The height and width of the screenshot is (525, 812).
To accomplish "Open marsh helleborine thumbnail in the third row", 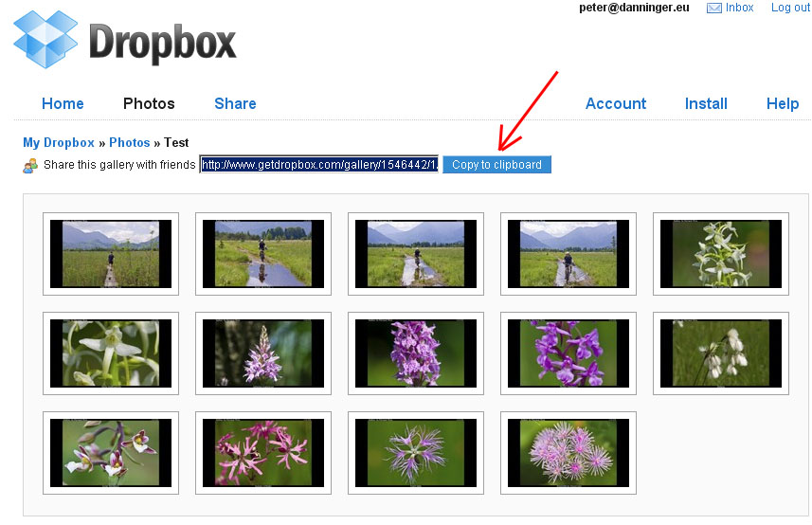I will [x=111, y=453].
